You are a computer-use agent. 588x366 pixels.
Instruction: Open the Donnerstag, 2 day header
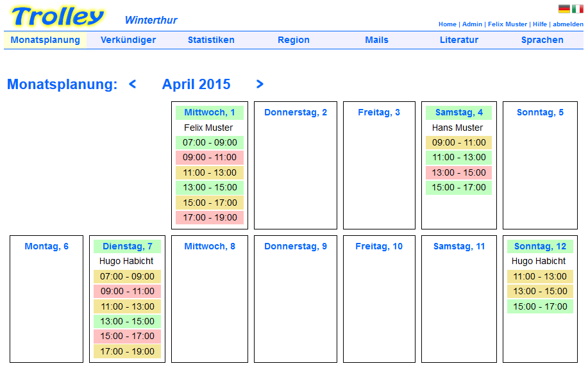[x=296, y=113]
